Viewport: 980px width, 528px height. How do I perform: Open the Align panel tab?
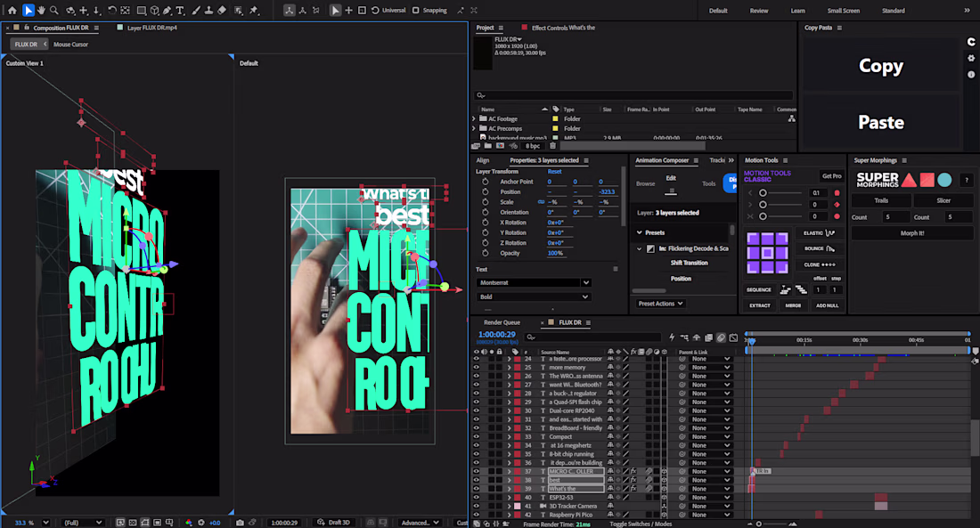coord(483,160)
